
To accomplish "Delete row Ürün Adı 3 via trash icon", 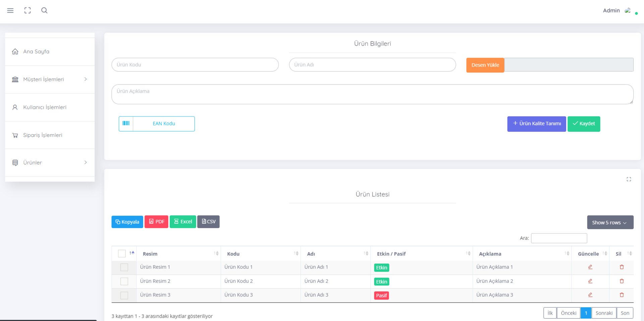I will point(622,295).
